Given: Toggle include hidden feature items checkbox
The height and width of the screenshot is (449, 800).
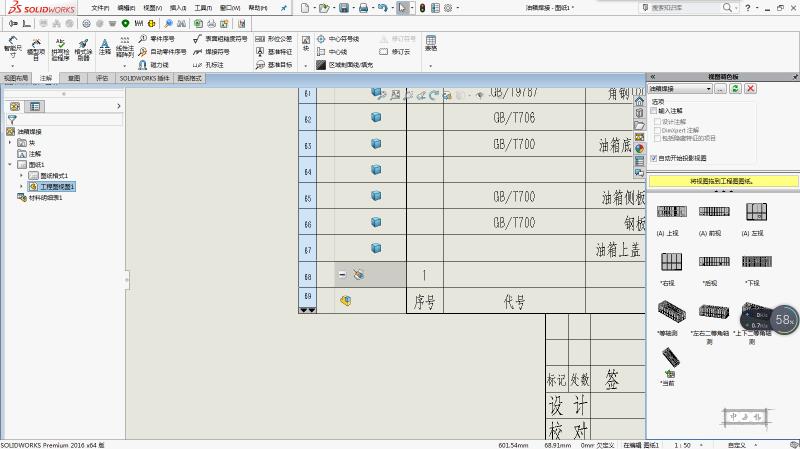Looking at the screenshot, I should (x=658, y=138).
